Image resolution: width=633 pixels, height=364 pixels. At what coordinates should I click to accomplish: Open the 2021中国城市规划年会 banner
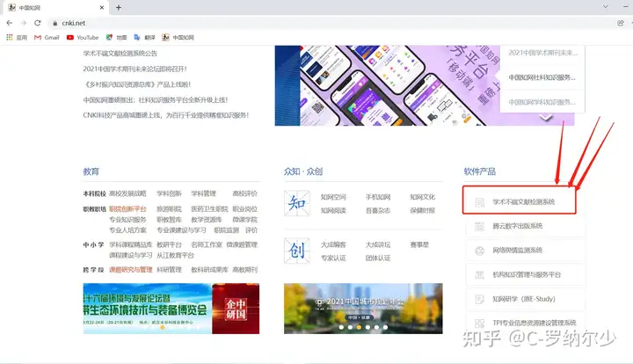tap(363, 309)
